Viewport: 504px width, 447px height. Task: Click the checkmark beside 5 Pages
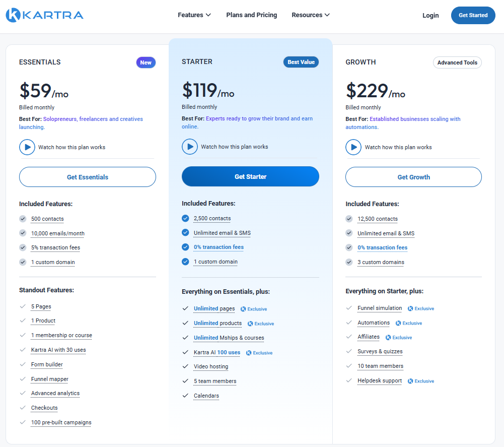(23, 306)
